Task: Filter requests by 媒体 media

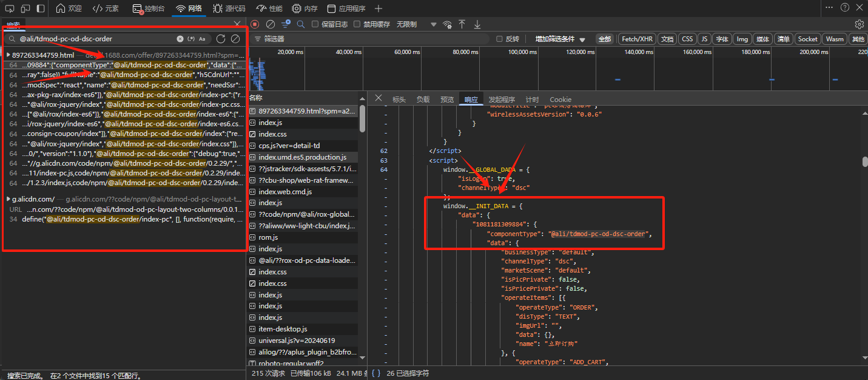Action: click(x=763, y=39)
